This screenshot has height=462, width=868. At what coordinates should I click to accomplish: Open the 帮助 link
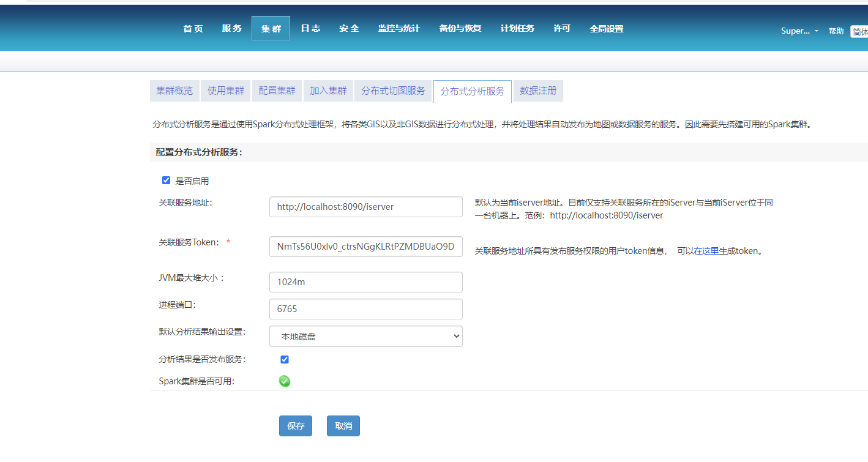tap(836, 31)
